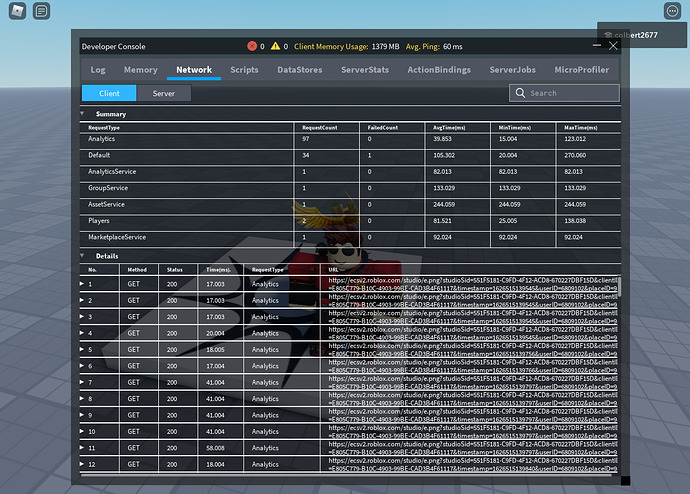Viewport: 690px width, 494px height.
Task: Open the more options ellipsis icon
Action: [672, 11]
